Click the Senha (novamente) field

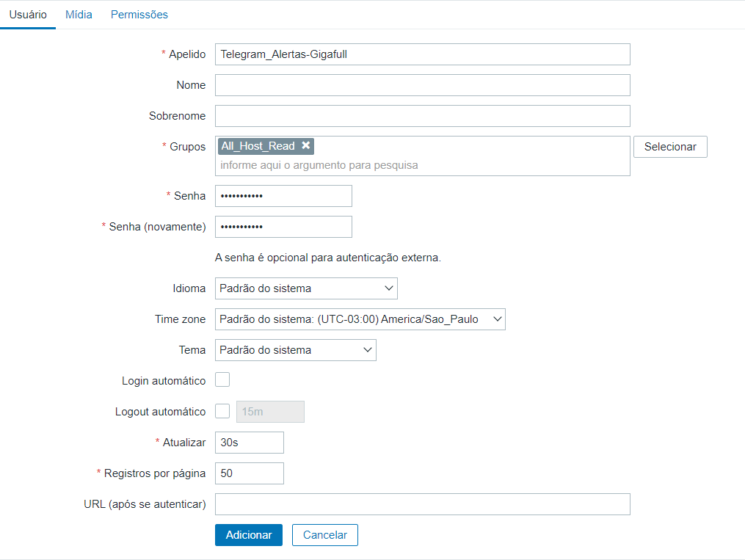point(283,227)
